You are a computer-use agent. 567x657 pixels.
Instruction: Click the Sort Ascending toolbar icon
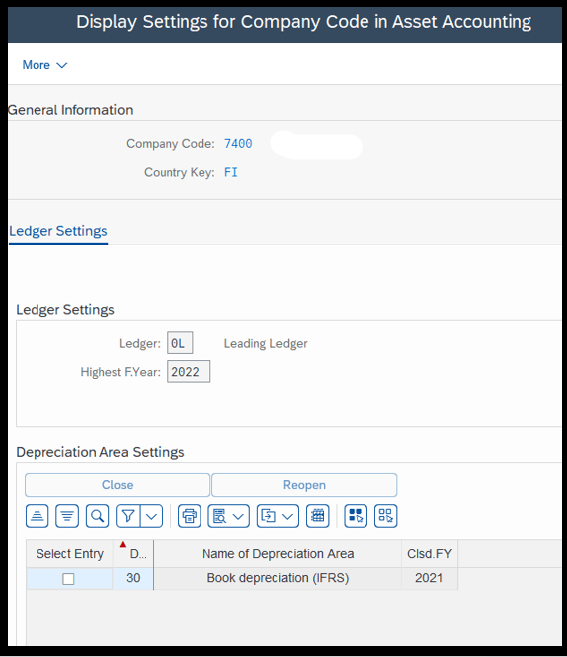coord(37,516)
